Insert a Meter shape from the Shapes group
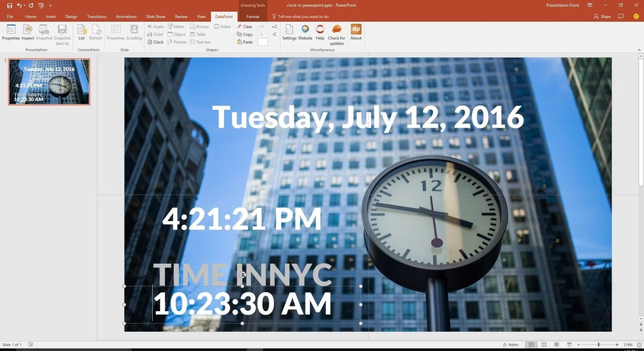Screen dimensions: 644x351 [176, 26]
